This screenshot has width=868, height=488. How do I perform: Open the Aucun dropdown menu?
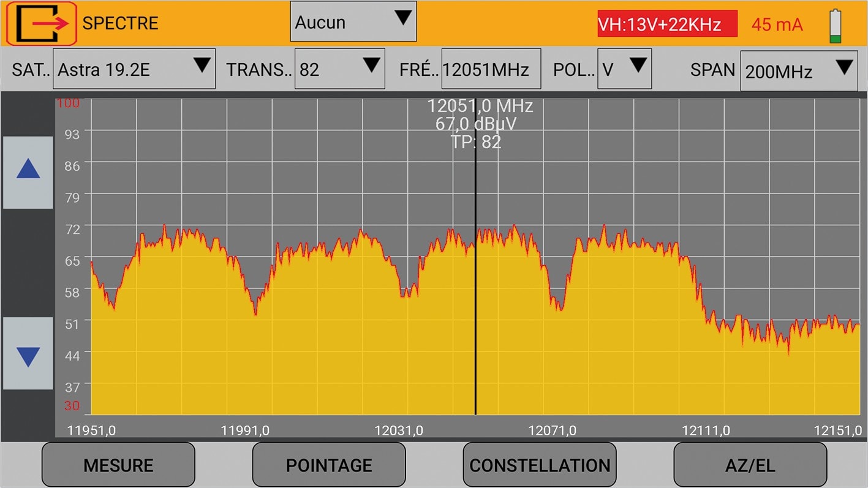353,21
